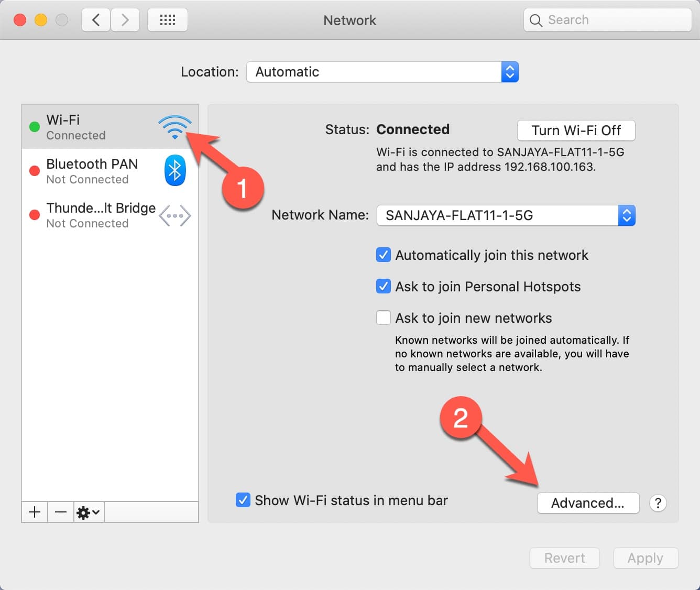
Task: Uncheck Automatically join this network
Action: pos(384,255)
